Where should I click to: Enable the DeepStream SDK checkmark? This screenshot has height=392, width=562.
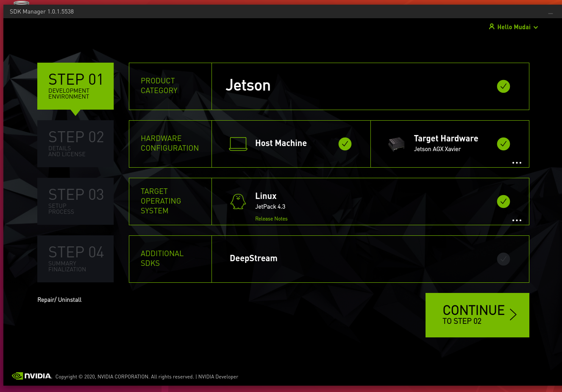pyautogui.click(x=504, y=259)
